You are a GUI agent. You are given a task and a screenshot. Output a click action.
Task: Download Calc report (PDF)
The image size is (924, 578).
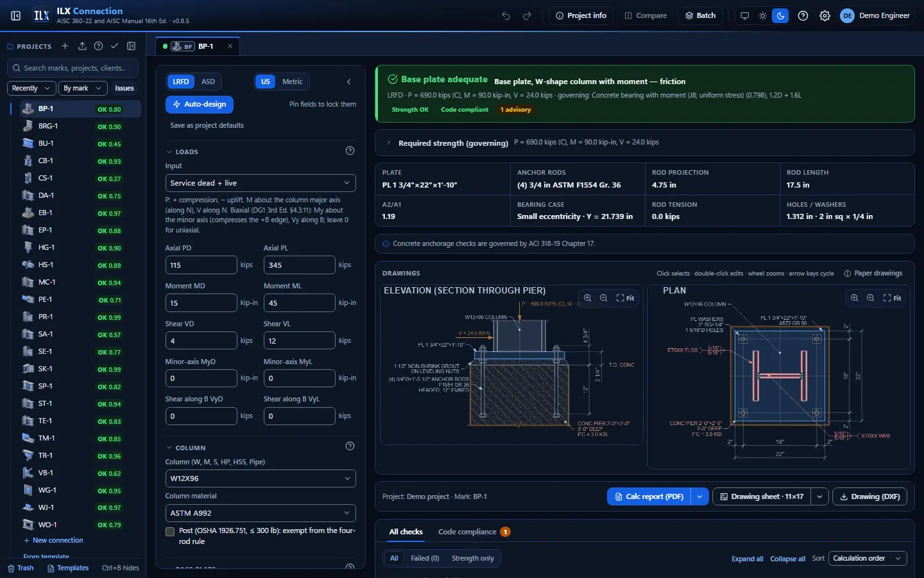[x=649, y=496]
